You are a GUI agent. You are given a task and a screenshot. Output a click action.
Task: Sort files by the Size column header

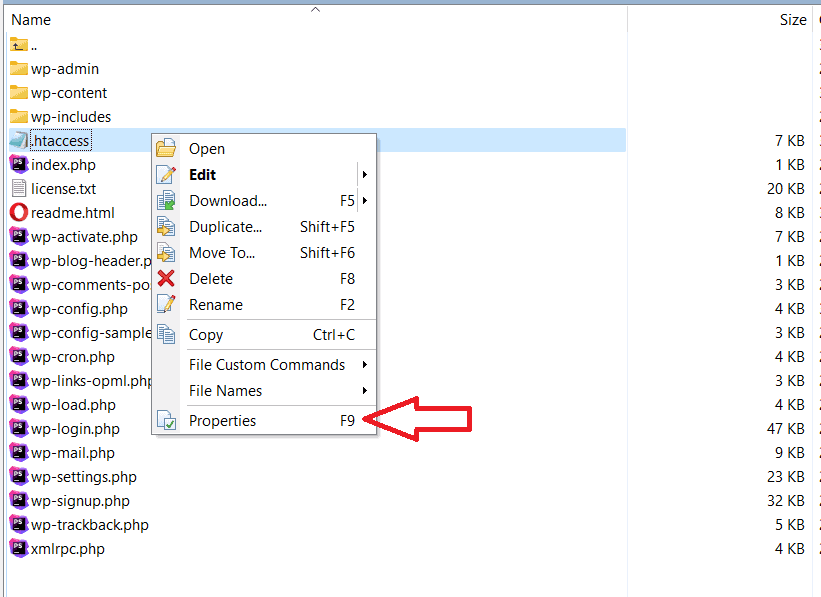click(x=792, y=20)
